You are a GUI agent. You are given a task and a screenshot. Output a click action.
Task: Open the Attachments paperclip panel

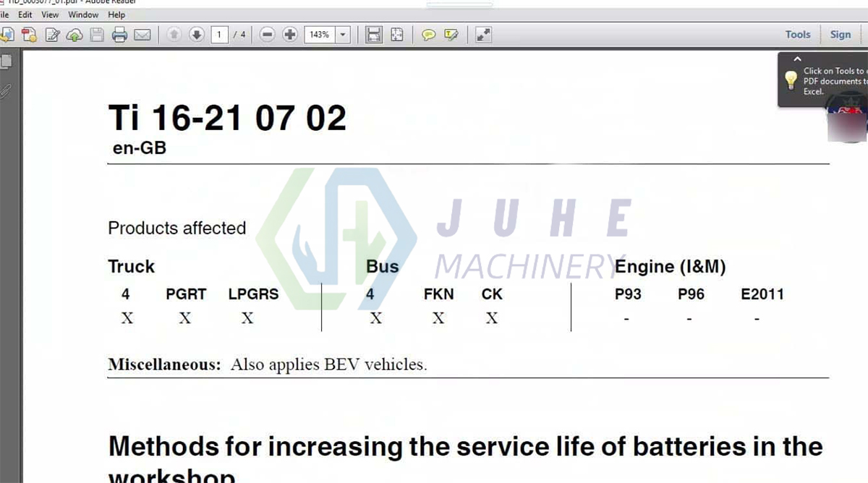coord(6,91)
